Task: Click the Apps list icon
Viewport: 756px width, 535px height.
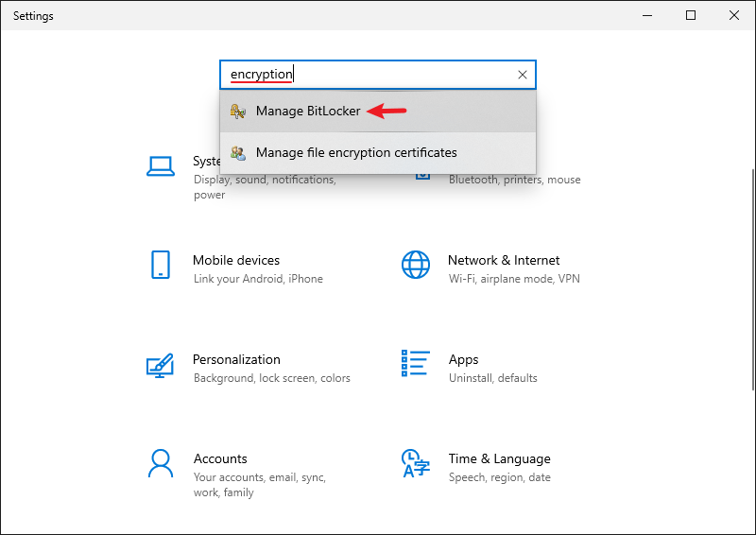Action: pos(416,363)
